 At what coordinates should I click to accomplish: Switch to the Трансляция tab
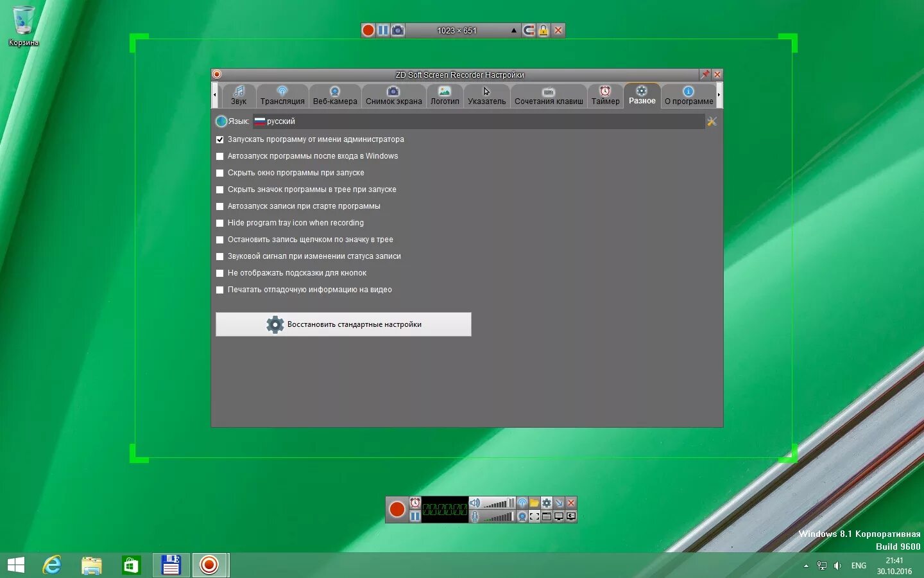(282, 96)
